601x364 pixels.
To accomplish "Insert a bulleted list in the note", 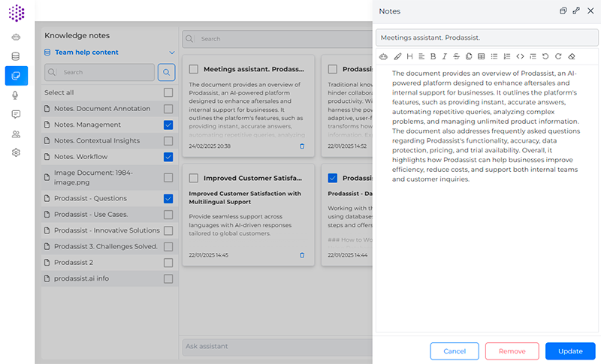I will pos(494,56).
